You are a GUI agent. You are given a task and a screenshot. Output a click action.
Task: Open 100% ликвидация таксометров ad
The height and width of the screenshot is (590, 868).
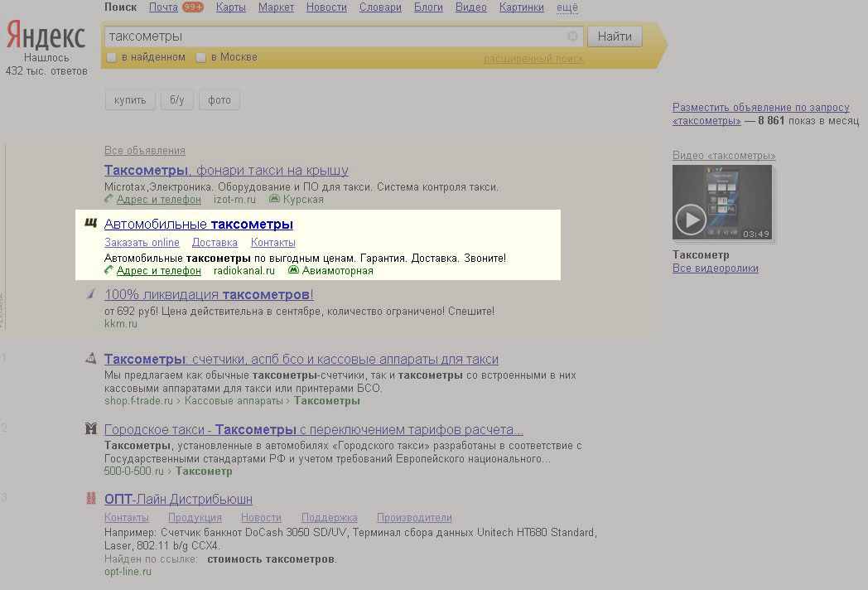pyautogui.click(x=209, y=294)
